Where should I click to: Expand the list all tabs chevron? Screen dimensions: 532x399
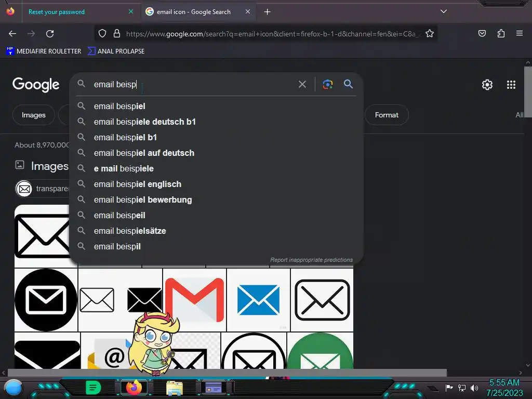444,11
